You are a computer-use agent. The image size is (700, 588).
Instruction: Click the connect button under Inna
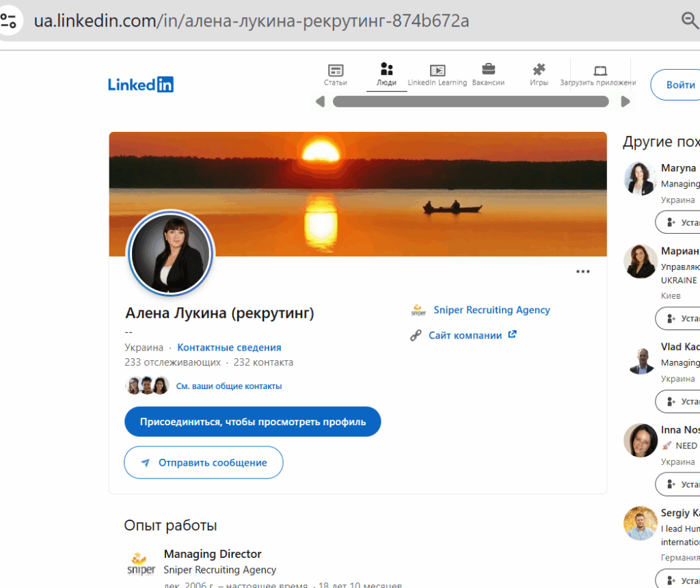[x=677, y=485]
